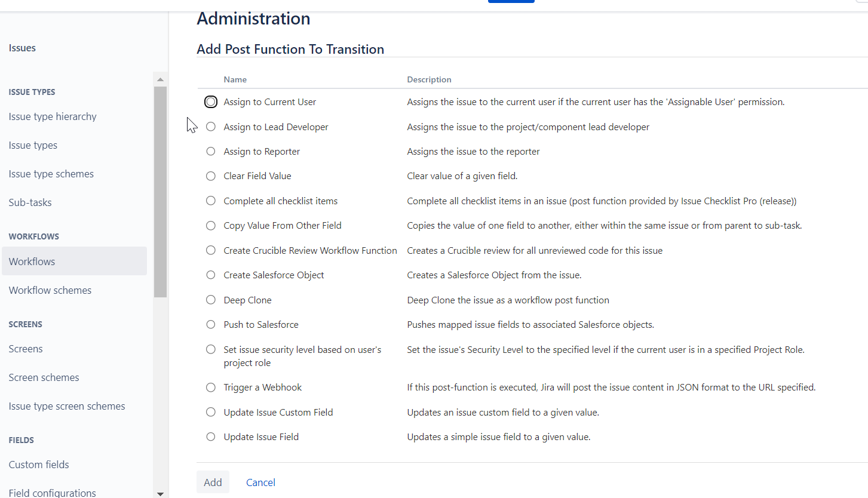
Task: Open the Workflow schemes page
Action: (50, 290)
